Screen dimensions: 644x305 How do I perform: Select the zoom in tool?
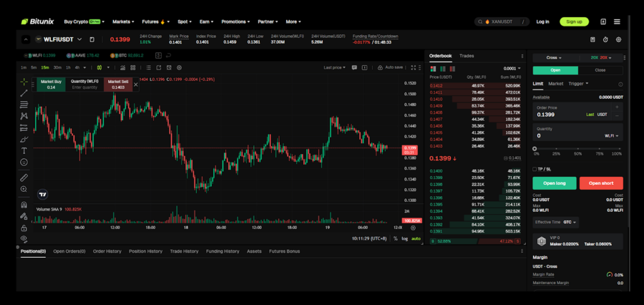pos(24,189)
